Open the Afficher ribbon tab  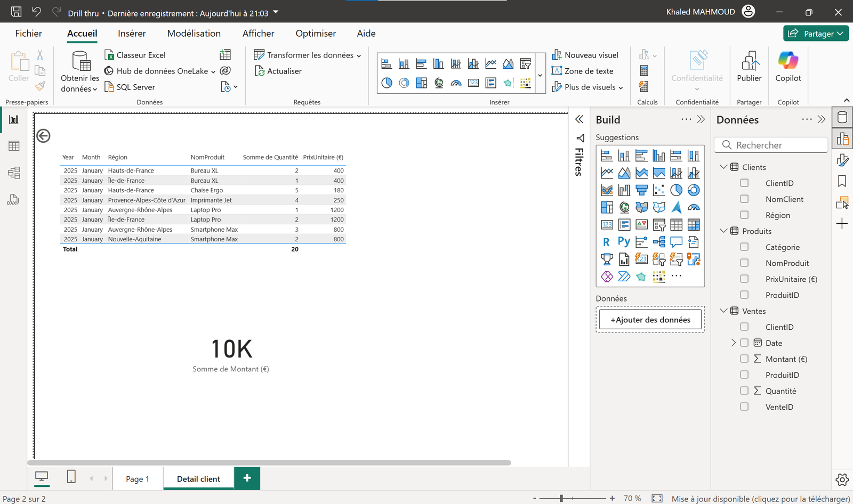pyautogui.click(x=258, y=33)
